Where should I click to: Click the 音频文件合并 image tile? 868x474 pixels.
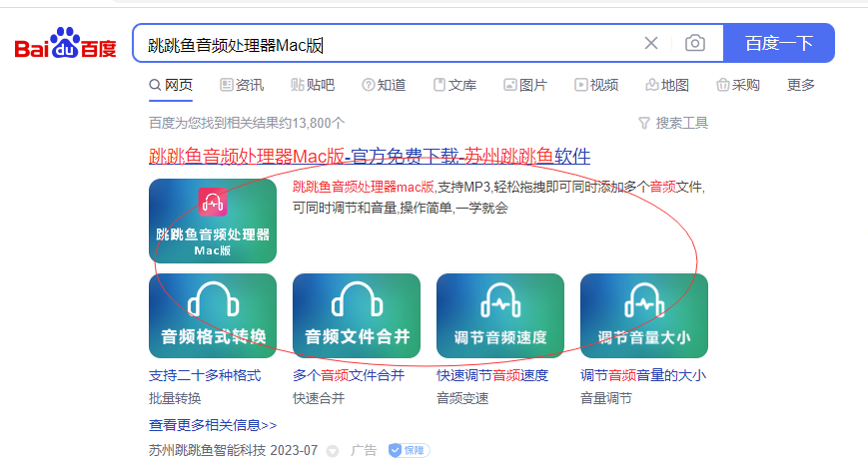357,315
